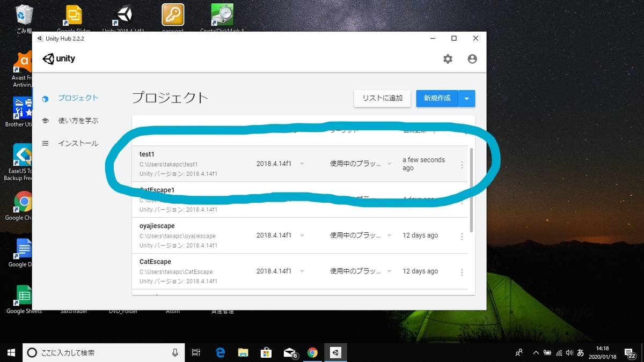Open the account profile icon
The width and height of the screenshot is (644, 362).
[472, 59]
